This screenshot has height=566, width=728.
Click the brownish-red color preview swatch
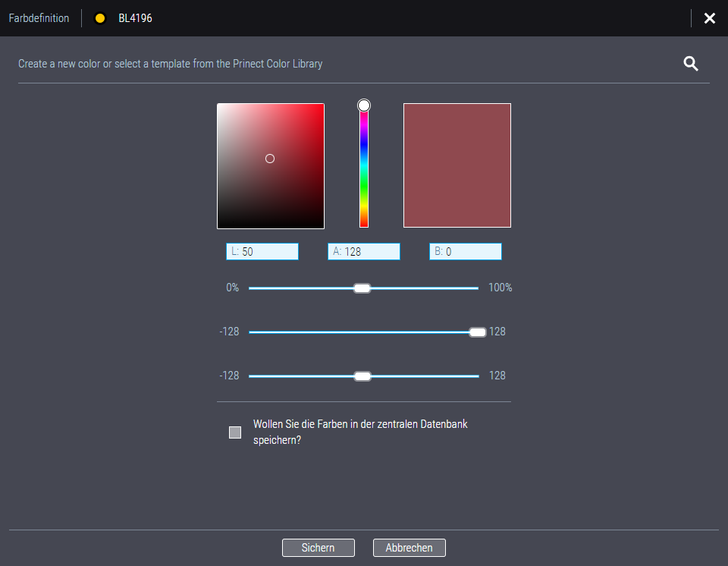[x=457, y=165]
